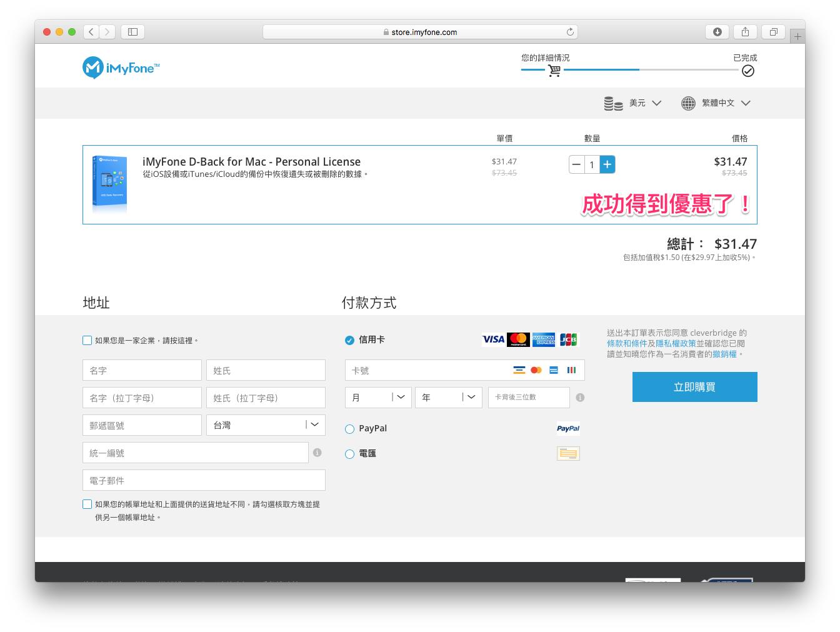Check the different billing address checkbox
840x632 pixels.
[87, 504]
